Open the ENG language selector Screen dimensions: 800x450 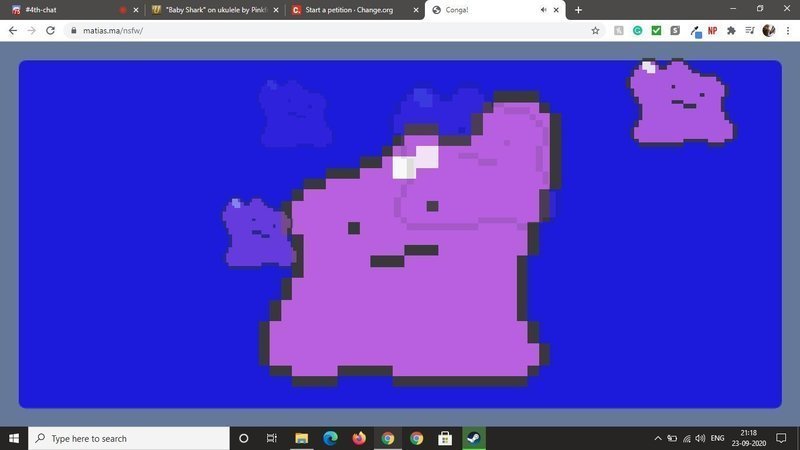coord(716,438)
